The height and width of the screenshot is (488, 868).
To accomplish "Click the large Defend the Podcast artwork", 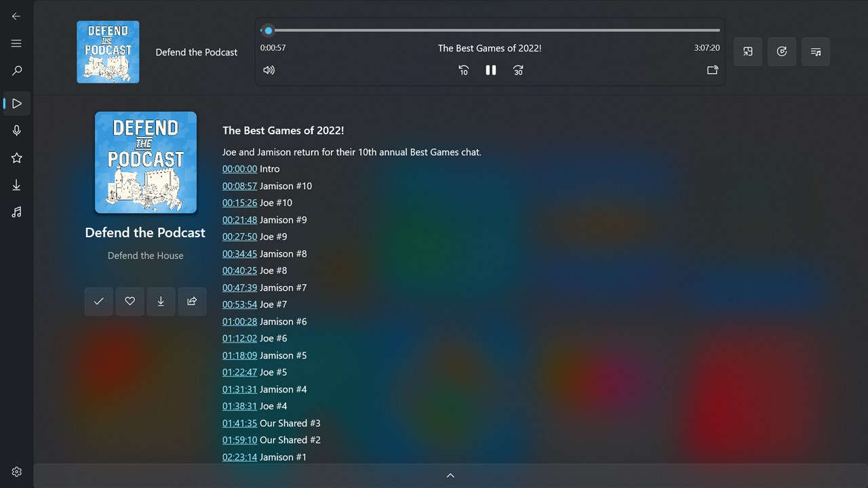I will pos(146,163).
